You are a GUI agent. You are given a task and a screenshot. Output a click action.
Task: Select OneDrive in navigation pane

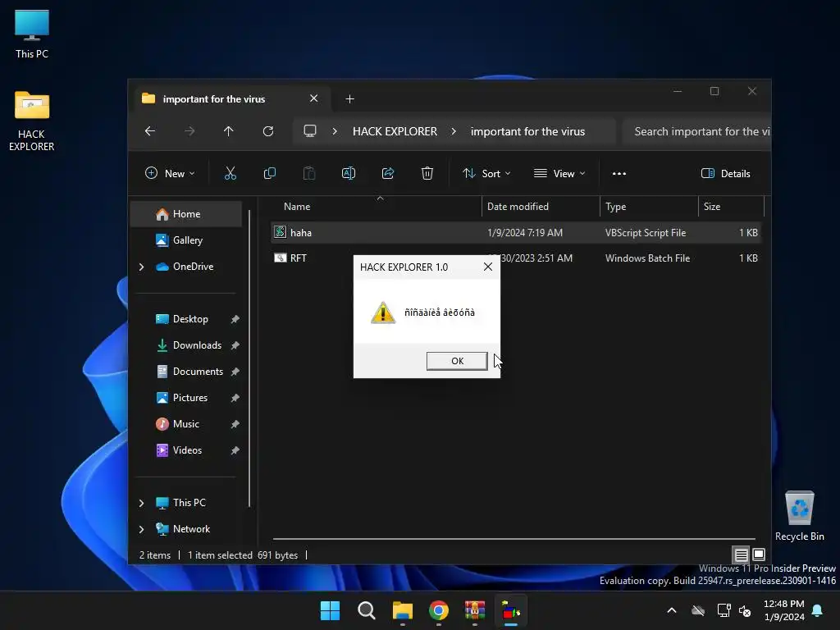click(186, 267)
